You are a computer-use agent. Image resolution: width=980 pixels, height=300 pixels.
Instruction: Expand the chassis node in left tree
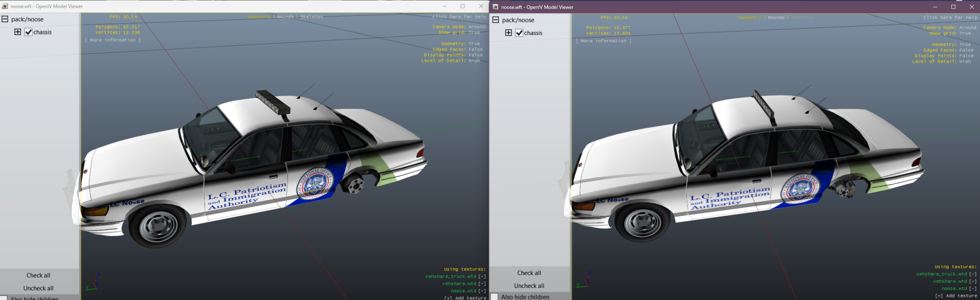[x=18, y=32]
